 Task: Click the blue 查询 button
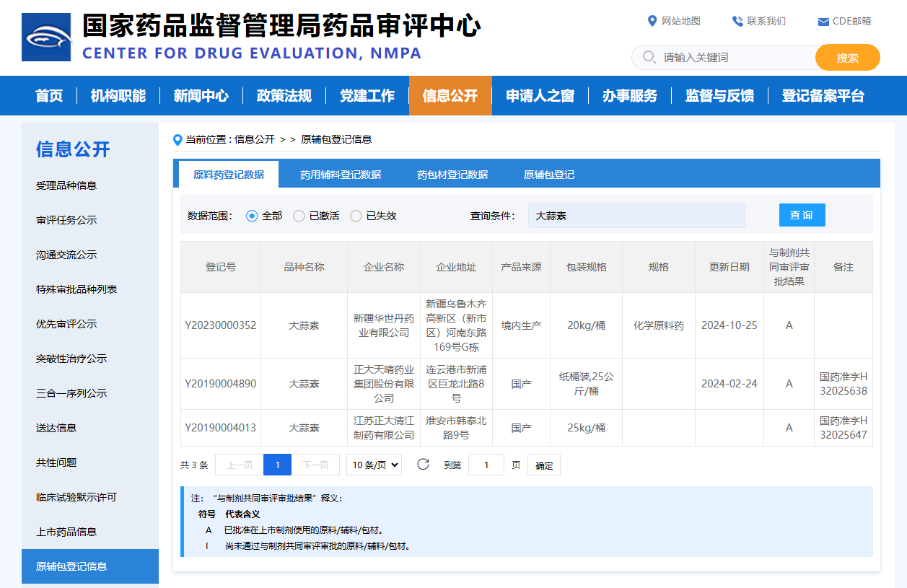[802, 215]
